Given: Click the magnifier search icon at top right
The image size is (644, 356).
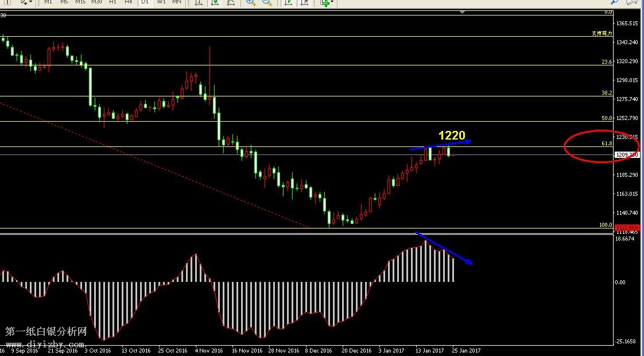Looking at the screenshot, I should coord(614,2).
